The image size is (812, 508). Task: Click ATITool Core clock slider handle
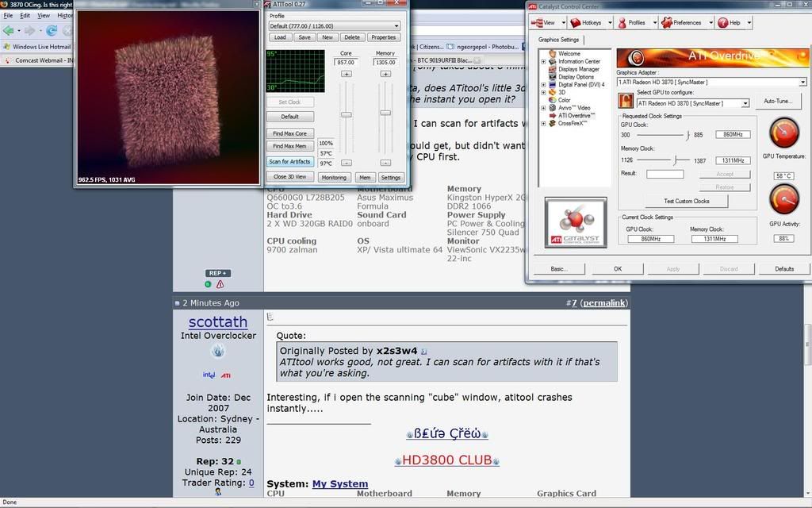347,114
